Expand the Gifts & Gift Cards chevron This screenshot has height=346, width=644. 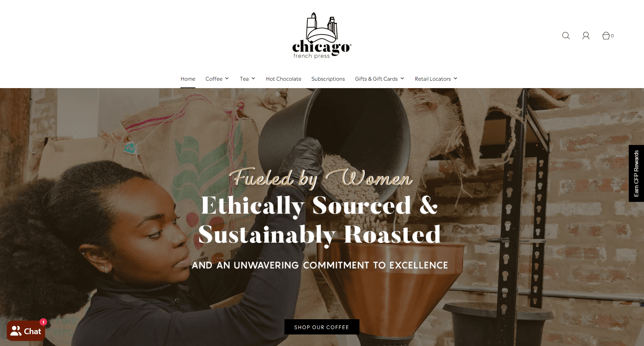(x=402, y=79)
